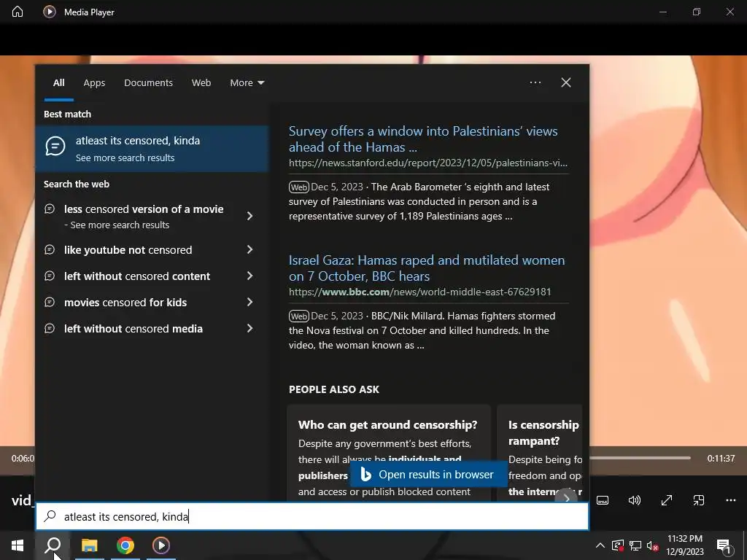The width and height of the screenshot is (747, 560).
Task: Close the search panel with X
Action: pyautogui.click(x=566, y=82)
